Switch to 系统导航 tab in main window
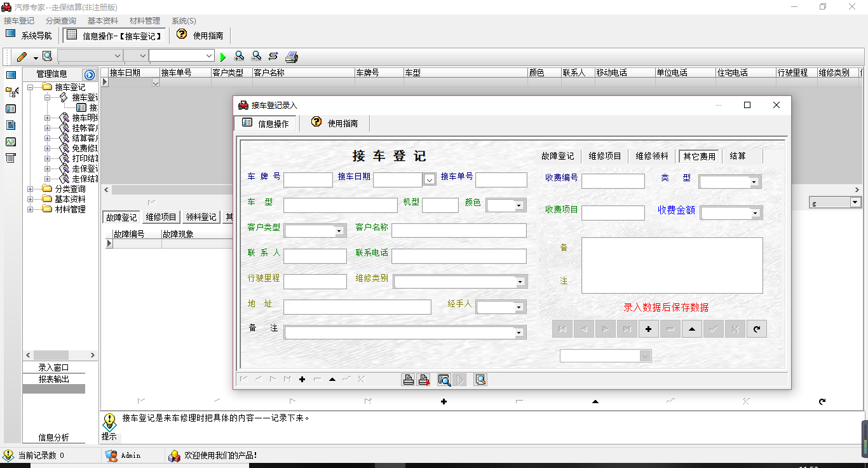868x468 pixels. (x=30, y=36)
